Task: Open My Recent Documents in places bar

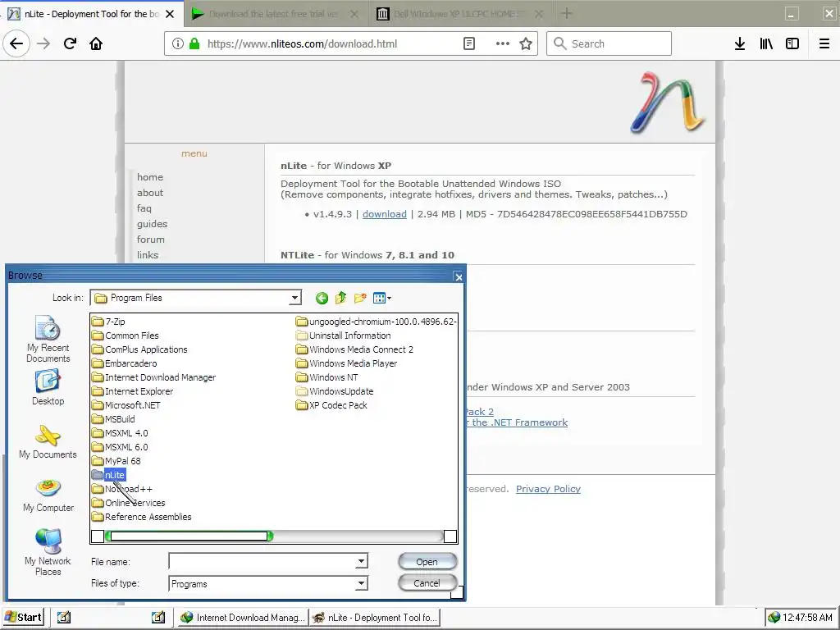Action: click(48, 339)
